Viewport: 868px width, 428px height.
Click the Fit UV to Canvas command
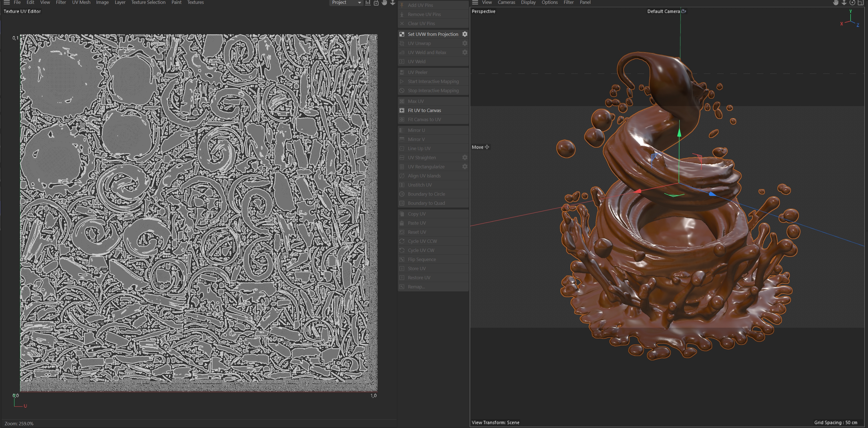coord(424,110)
